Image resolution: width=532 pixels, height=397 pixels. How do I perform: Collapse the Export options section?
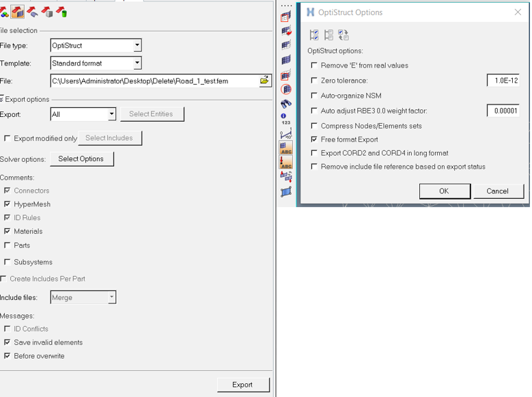tap(1, 99)
